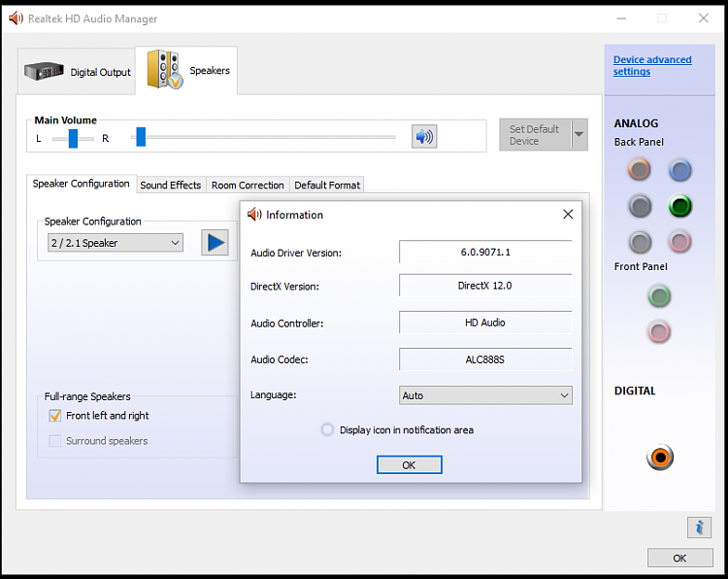Enable Display icon in notification area
Image resolution: width=728 pixels, height=579 pixels.
pyautogui.click(x=327, y=429)
